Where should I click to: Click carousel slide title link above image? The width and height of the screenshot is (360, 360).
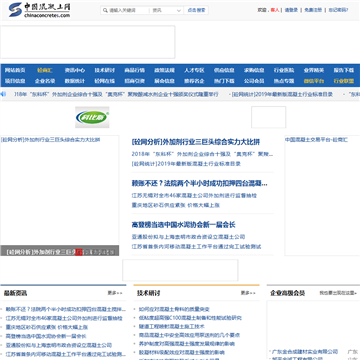coord(50,140)
